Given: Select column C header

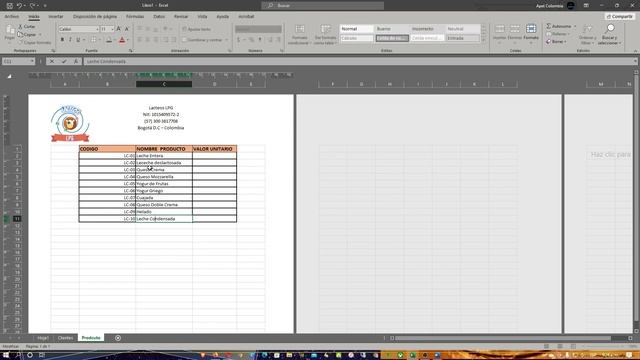Looking at the screenshot, I should click(x=164, y=84).
